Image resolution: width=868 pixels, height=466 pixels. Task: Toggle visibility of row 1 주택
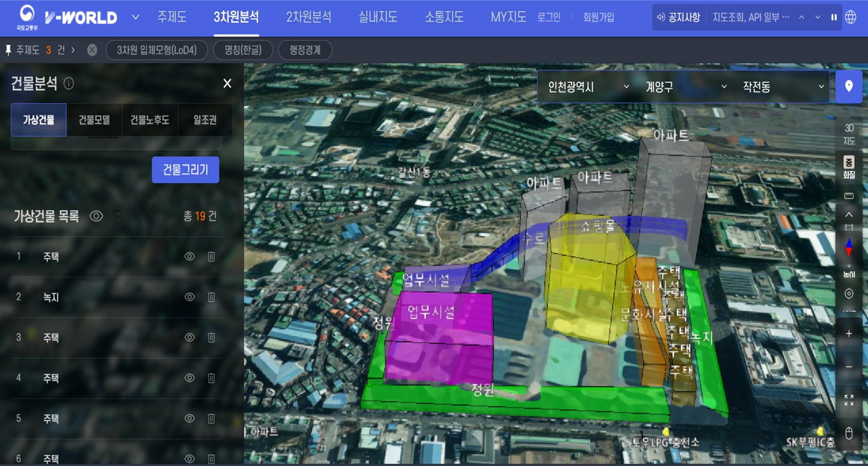(189, 257)
